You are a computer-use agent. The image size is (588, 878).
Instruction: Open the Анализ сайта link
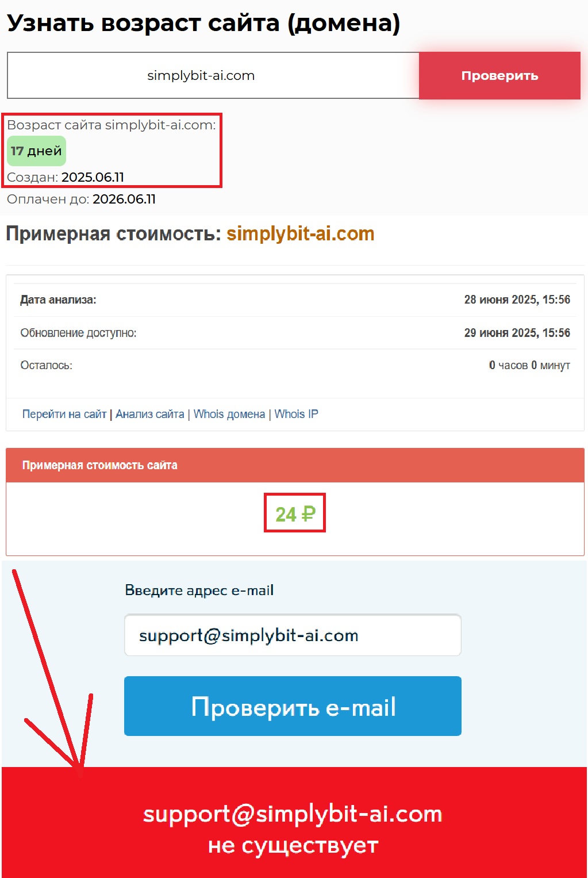click(150, 414)
